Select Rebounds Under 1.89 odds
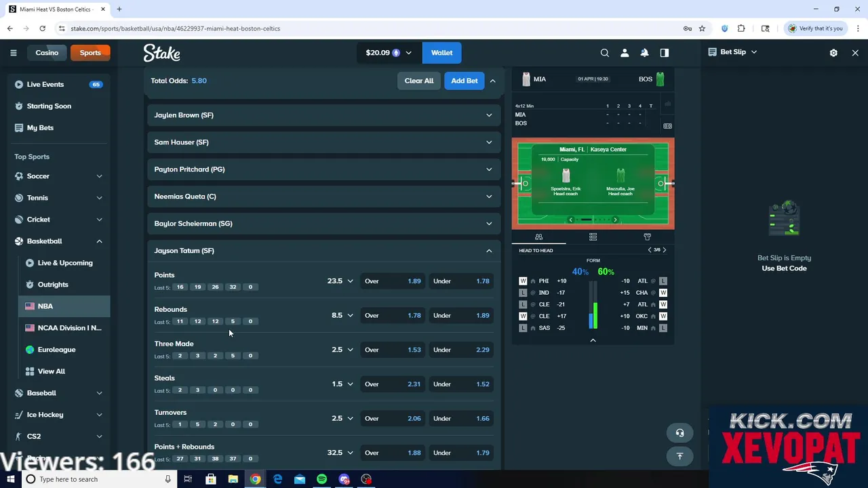The image size is (868, 488). click(461, 315)
